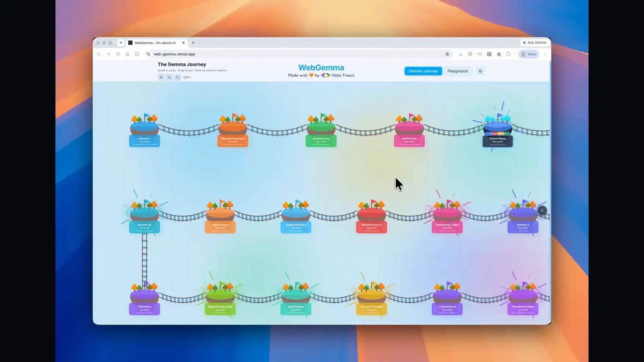The height and width of the screenshot is (362, 644).
Task: Open the FunctionGemma island
Action: click(x=371, y=299)
